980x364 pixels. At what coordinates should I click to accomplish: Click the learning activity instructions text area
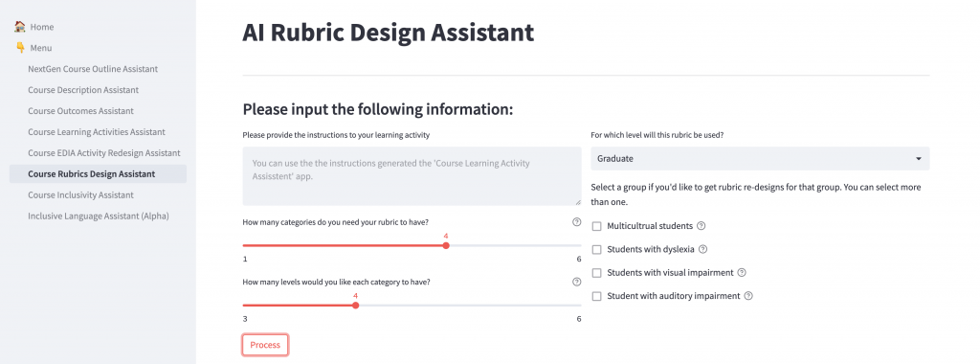pos(412,176)
